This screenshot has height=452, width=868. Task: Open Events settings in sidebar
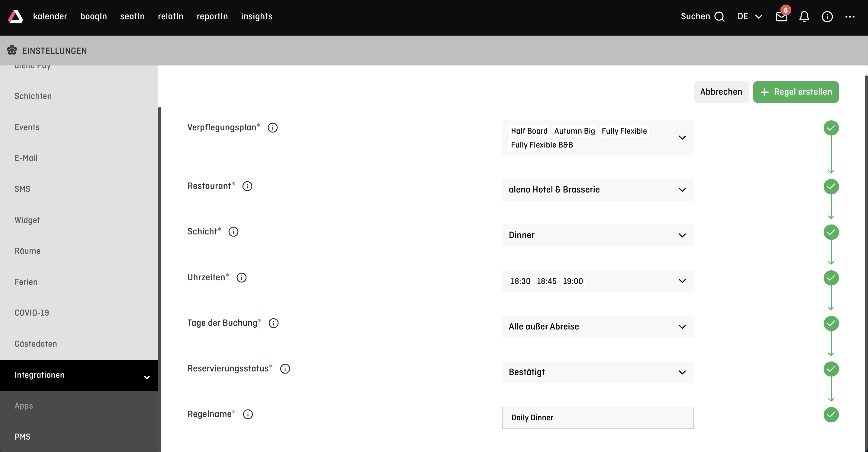[79, 127]
